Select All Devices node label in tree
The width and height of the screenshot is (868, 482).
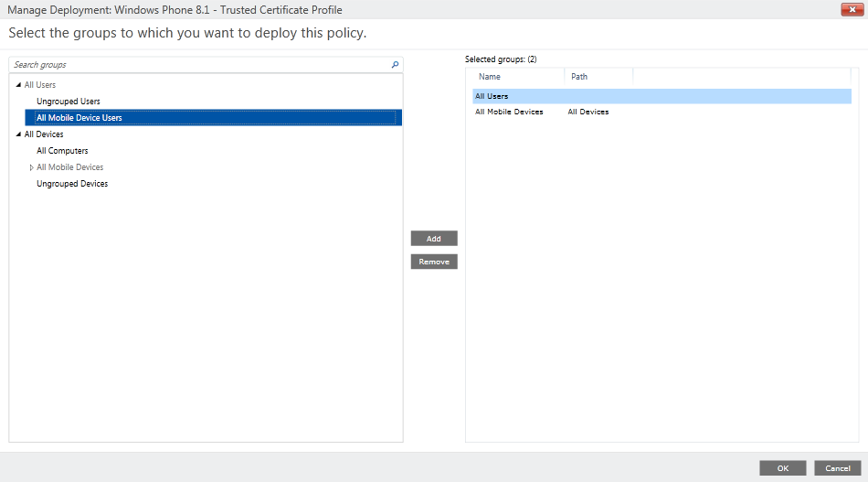coord(44,134)
